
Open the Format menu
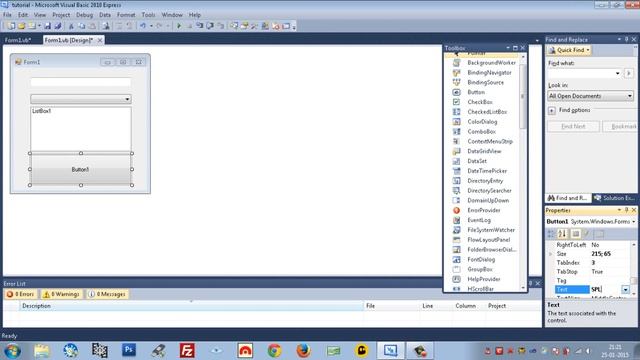click(x=126, y=15)
